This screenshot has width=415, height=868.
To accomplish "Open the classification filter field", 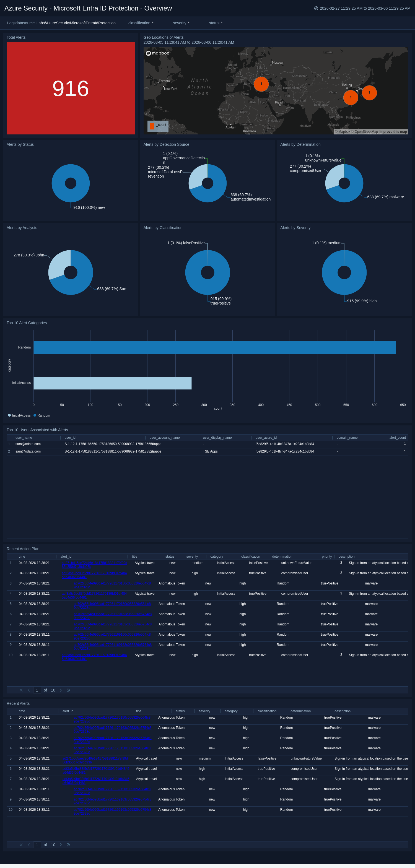I will [159, 23].
